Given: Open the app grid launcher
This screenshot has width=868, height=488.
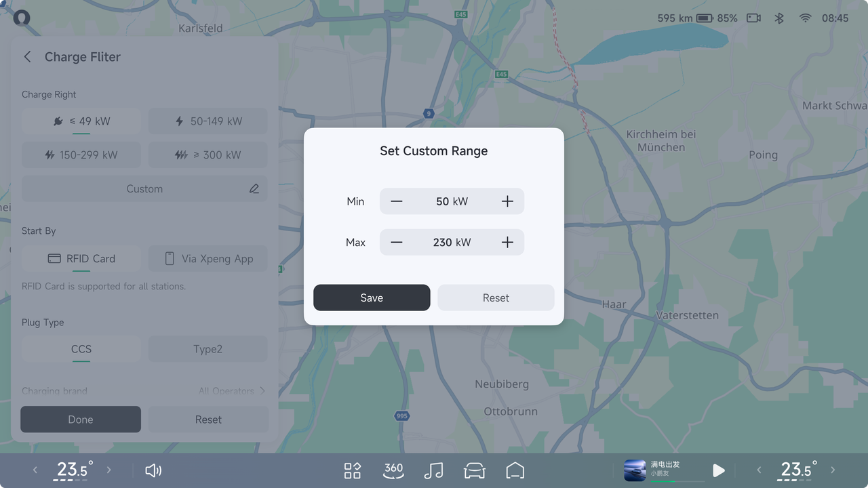Looking at the screenshot, I should (352, 470).
